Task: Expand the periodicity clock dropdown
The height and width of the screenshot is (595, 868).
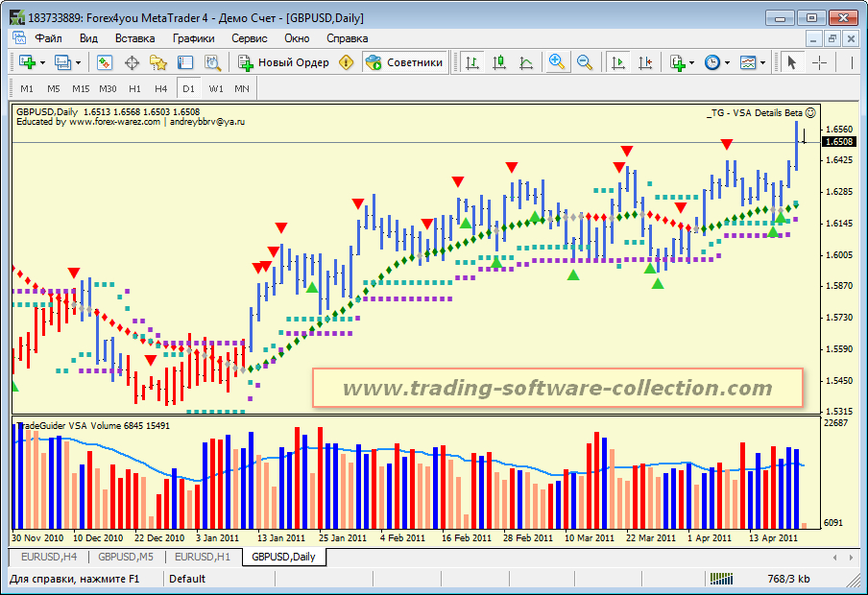Action: click(x=727, y=62)
